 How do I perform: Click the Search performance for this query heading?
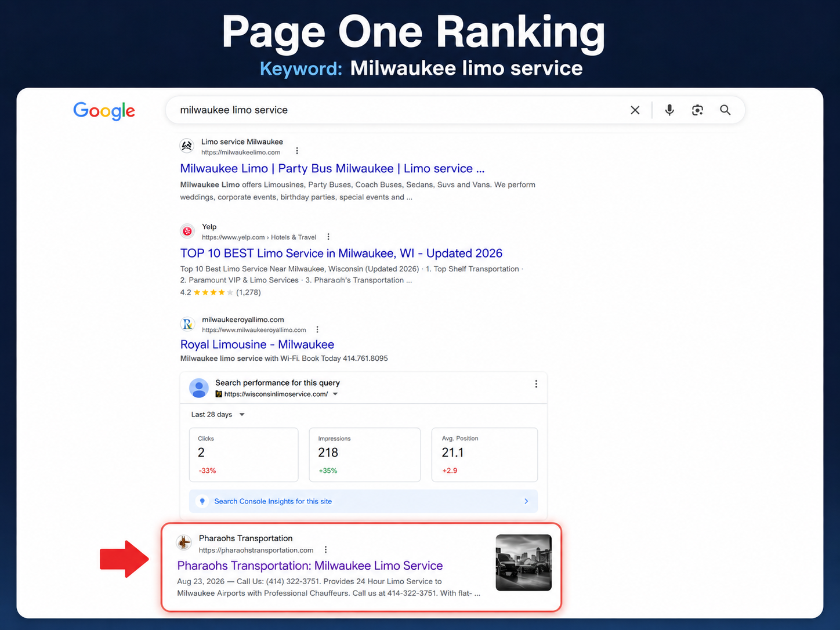coord(277,383)
